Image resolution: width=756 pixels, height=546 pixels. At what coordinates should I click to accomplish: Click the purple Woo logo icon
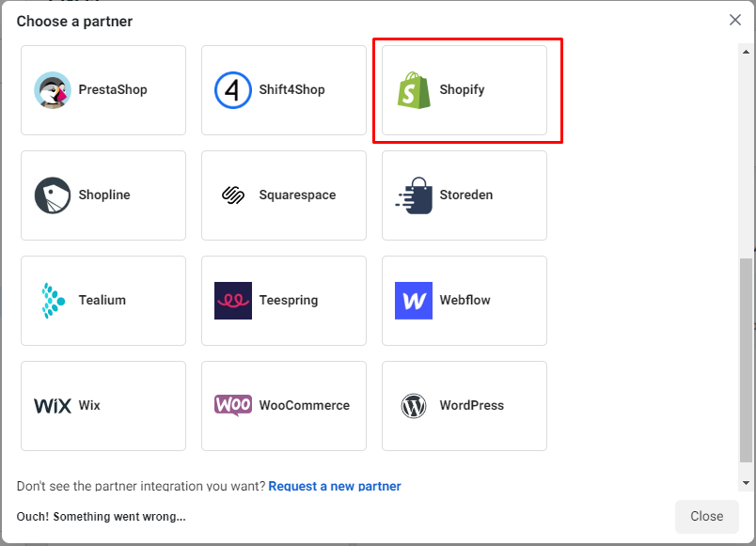(233, 405)
